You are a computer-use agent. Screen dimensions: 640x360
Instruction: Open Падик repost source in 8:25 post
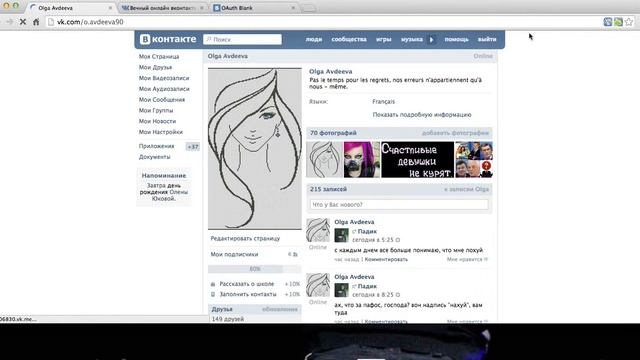[367, 286]
